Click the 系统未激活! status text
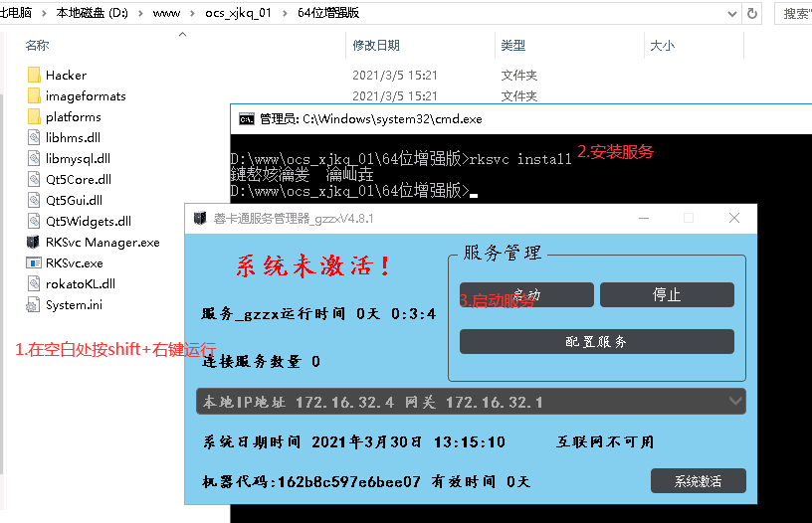Viewport: 812px width, 523px height. coord(313,265)
